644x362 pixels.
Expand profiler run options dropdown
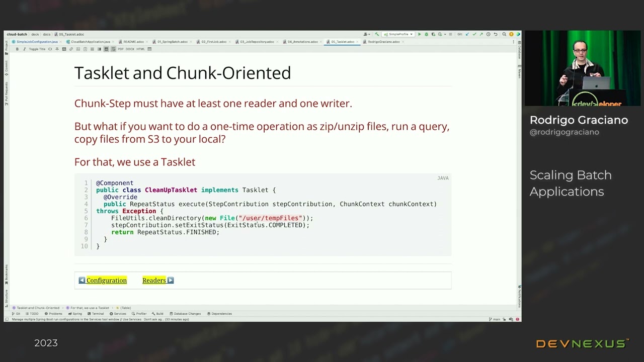point(445,34)
